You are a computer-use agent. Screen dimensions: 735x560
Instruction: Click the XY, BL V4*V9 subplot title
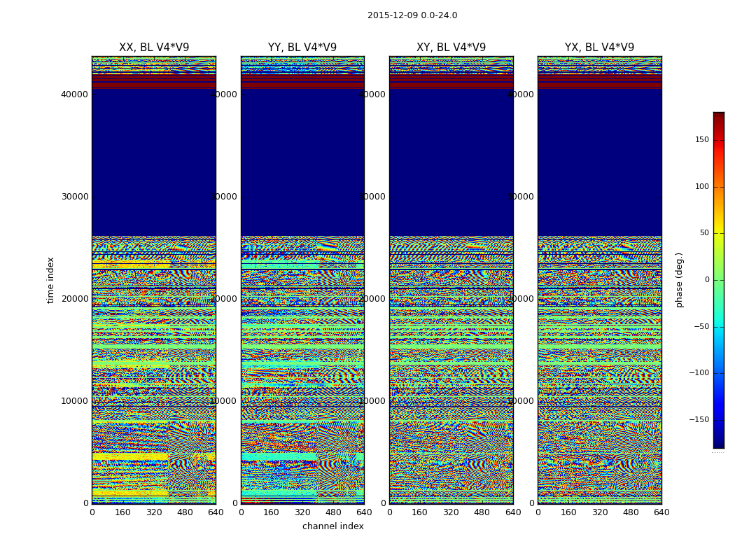point(451,48)
